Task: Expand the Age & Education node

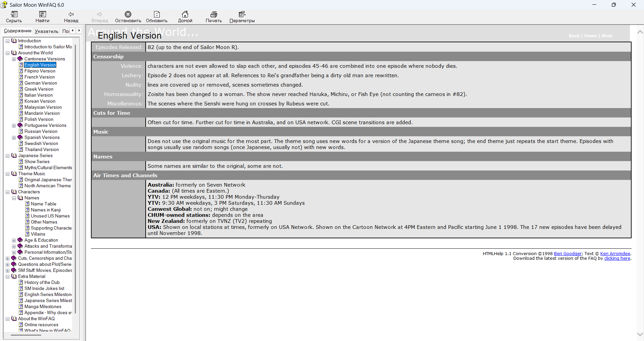Action: point(14,240)
